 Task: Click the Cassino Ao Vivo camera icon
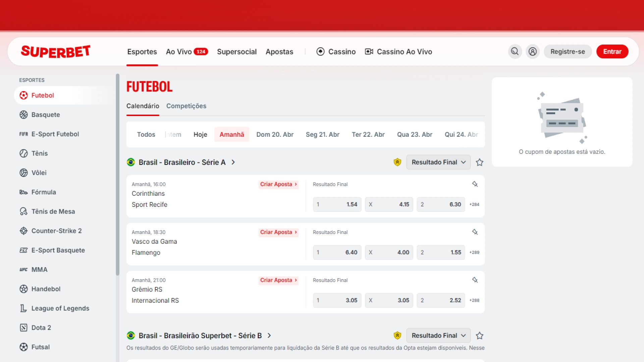coord(369,52)
